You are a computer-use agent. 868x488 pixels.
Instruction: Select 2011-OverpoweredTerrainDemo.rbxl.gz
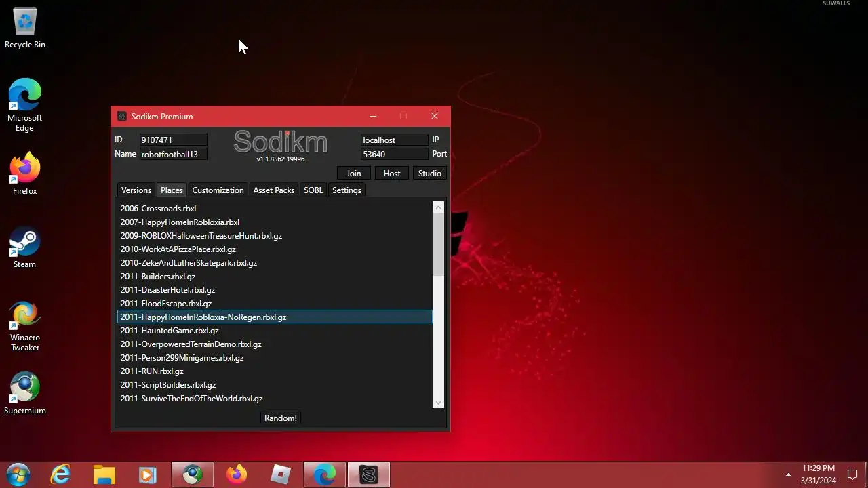click(275, 344)
